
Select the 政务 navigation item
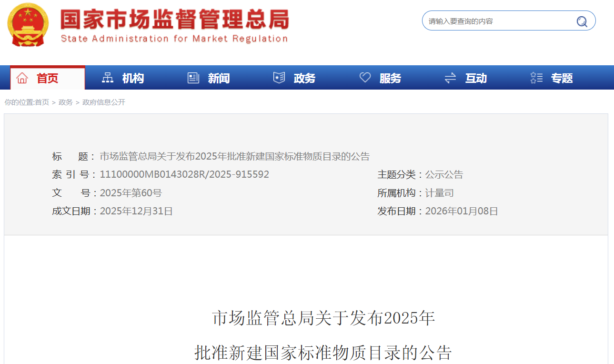point(304,78)
